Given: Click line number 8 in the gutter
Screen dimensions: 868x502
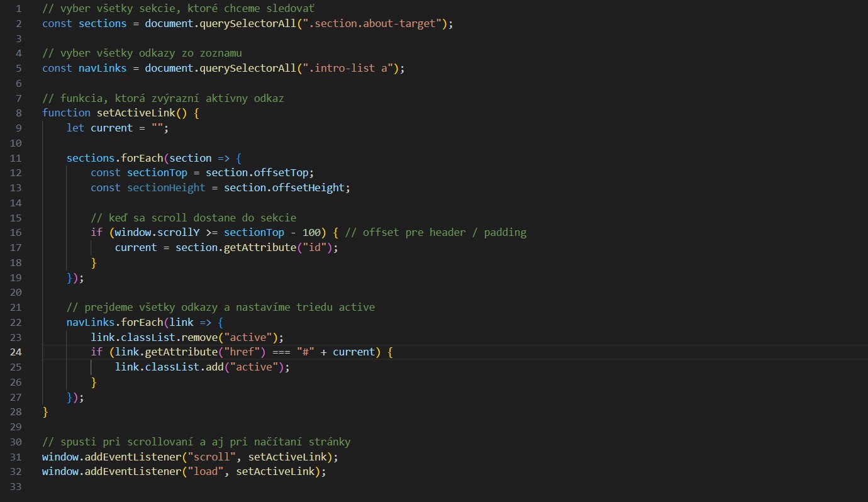Looking at the screenshot, I should tap(18, 113).
